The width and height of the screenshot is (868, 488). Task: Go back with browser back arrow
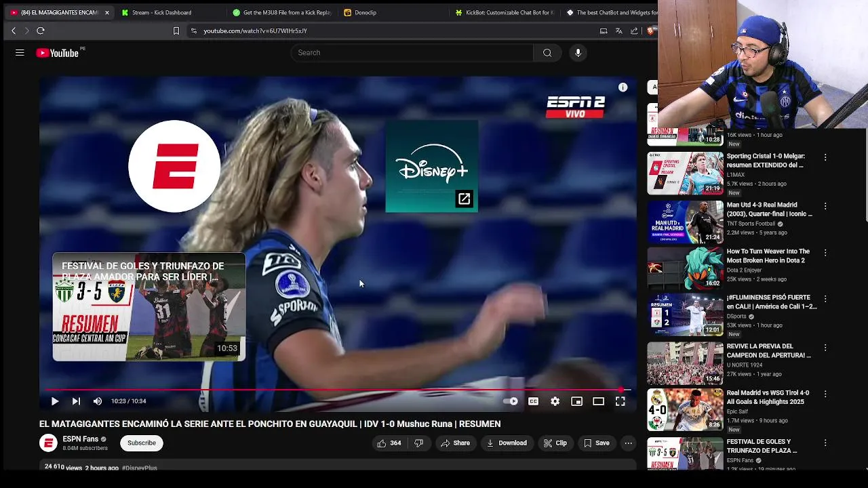14,30
